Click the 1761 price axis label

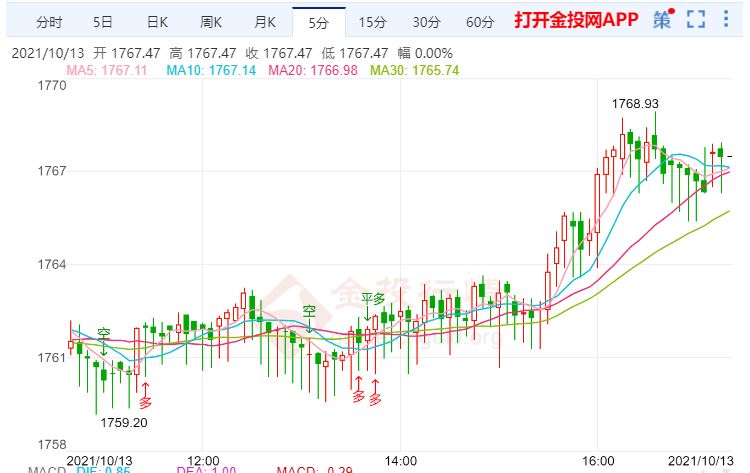[52, 357]
